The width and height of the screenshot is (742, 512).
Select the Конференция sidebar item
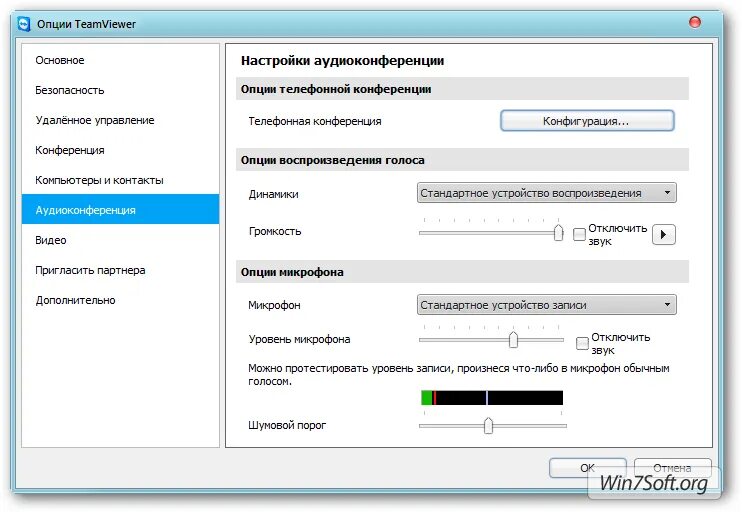(x=120, y=150)
